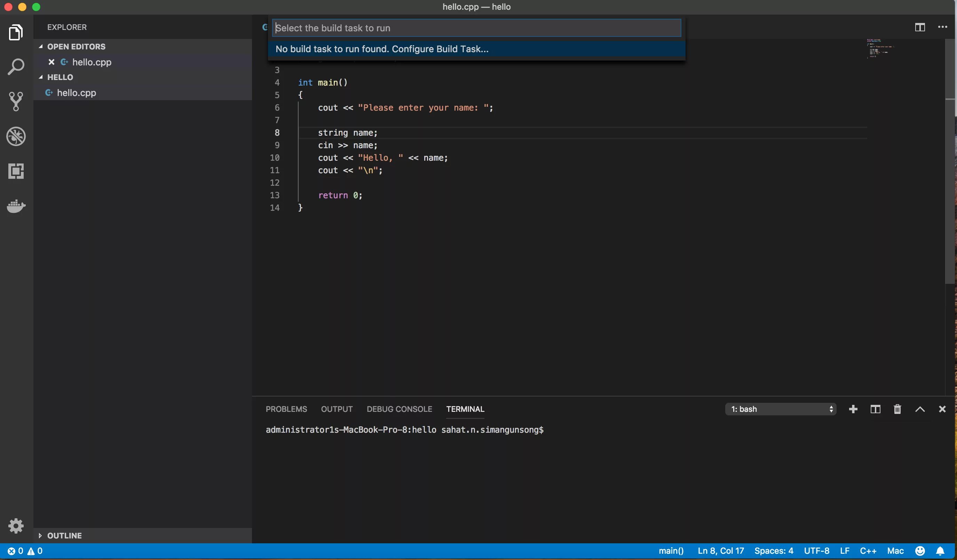Open the Extensions view icon
The height and width of the screenshot is (560, 957).
click(x=16, y=171)
